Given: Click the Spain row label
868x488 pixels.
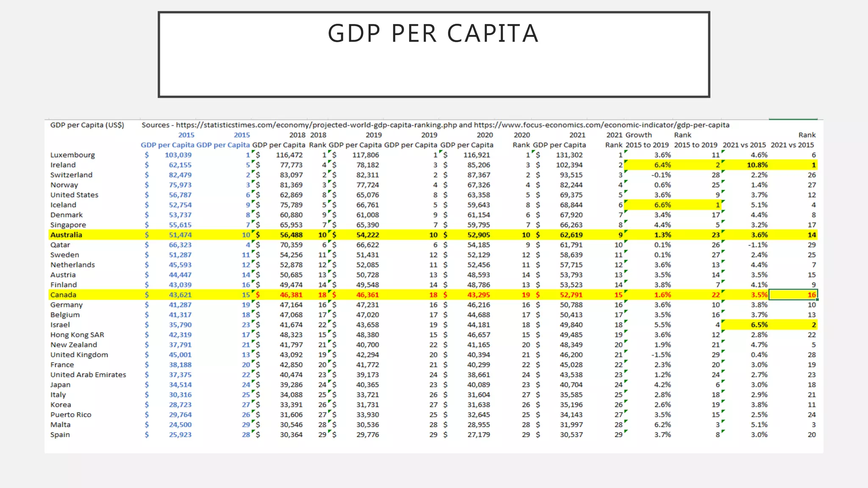Looking at the screenshot, I should click(x=60, y=435).
